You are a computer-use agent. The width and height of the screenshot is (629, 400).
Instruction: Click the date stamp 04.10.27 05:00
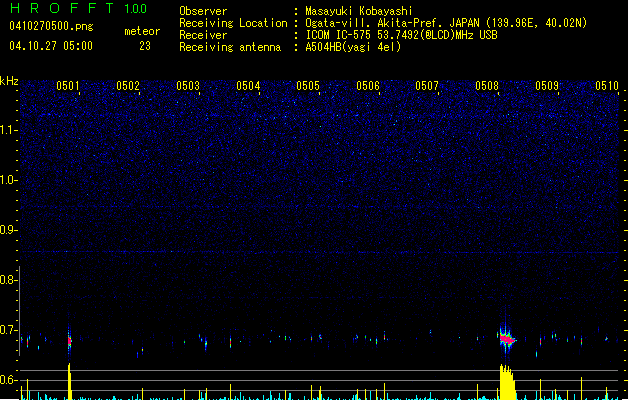tap(51, 46)
